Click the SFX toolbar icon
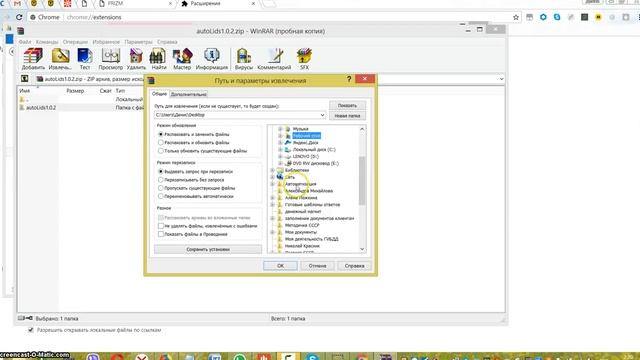640x360 pixels. 304,59
